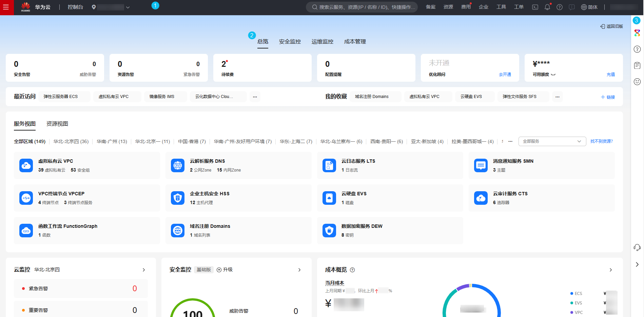Click the location pin region icon
This screenshot has width=644, height=317.
point(94,7)
